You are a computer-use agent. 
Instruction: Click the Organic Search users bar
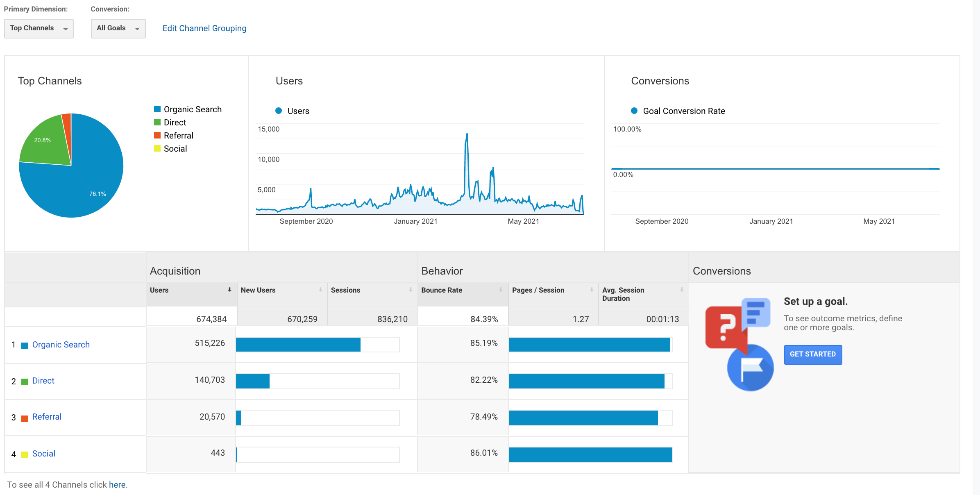(298, 345)
